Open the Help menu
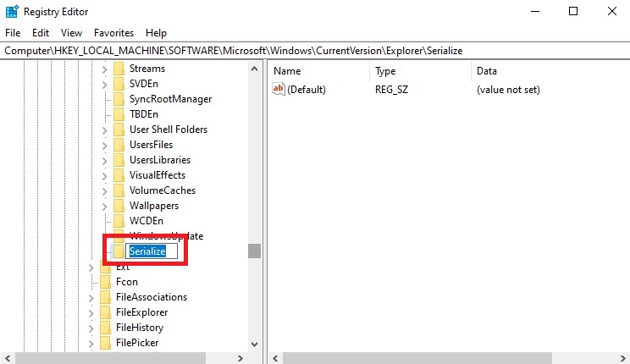This screenshot has width=630, height=364. (156, 33)
